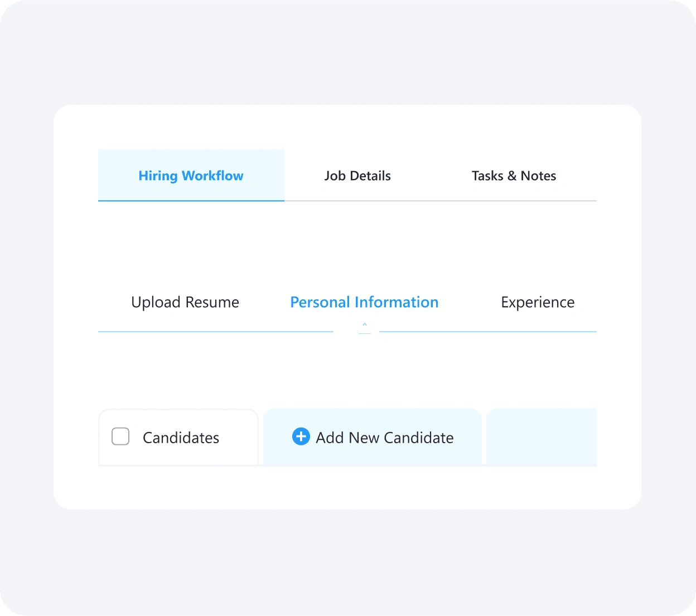
Task: Click the step divider line under Experience
Action: (488, 332)
